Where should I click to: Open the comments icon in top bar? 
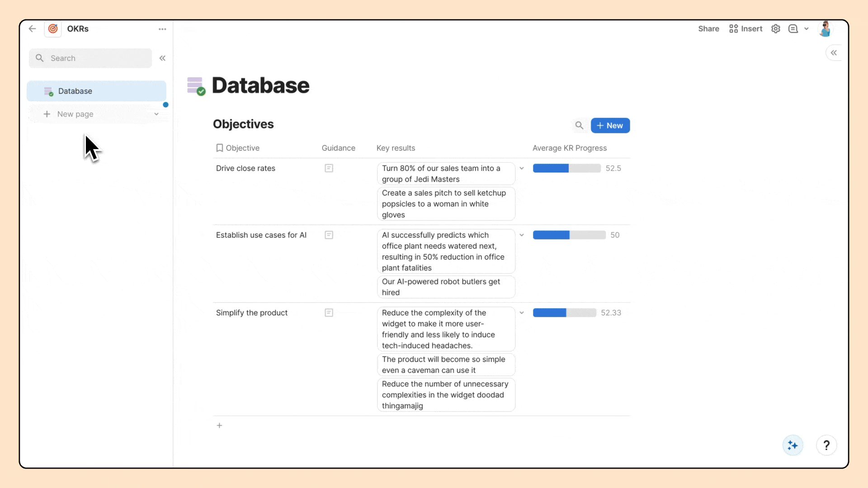click(793, 28)
